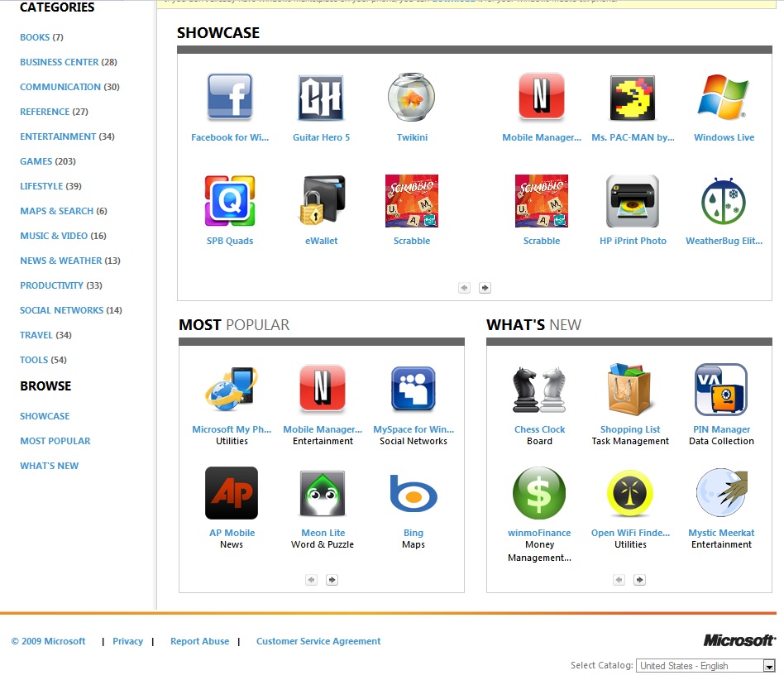The width and height of the screenshot is (784, 680).
Task: Open the Shopping List bag icon
Action: click(630, 390)
